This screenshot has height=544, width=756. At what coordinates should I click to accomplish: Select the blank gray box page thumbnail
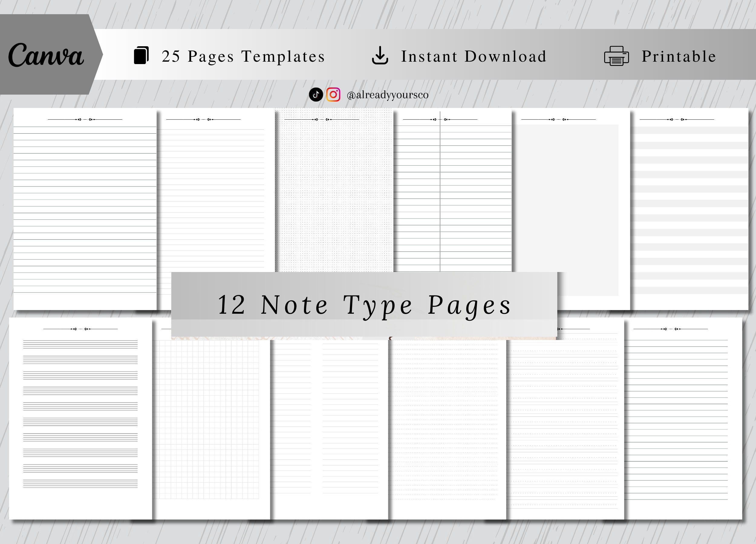click(x=571, y=209)
